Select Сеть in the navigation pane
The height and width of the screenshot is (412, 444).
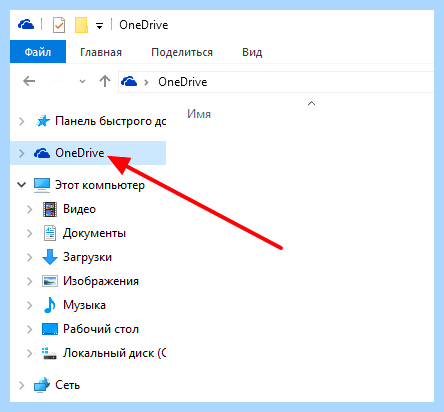coord(67,385)
